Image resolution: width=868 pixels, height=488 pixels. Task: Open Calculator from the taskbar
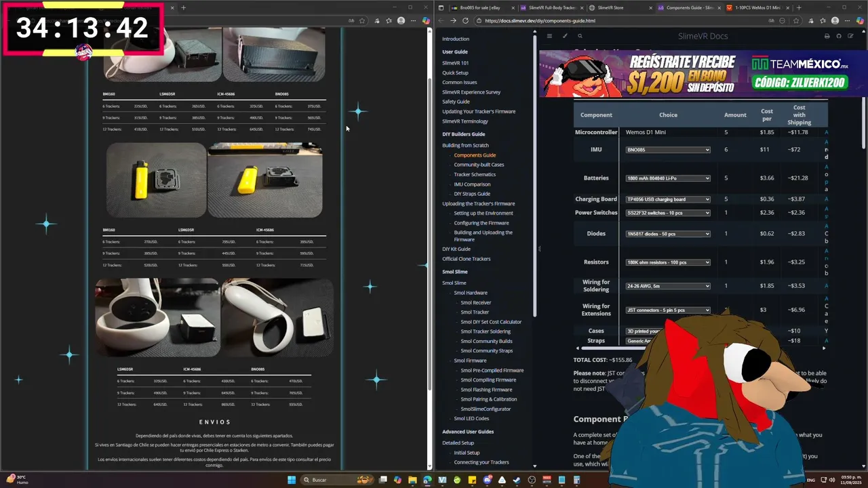tap(576, 480)
